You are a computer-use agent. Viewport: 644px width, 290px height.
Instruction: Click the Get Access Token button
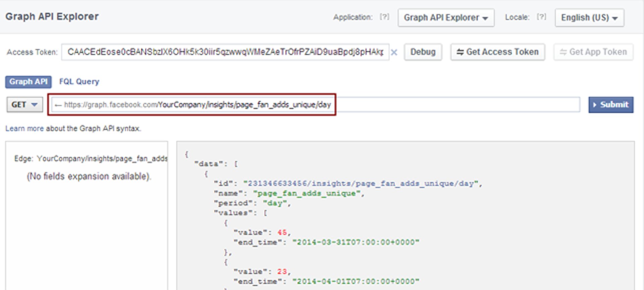coord(498,52)
